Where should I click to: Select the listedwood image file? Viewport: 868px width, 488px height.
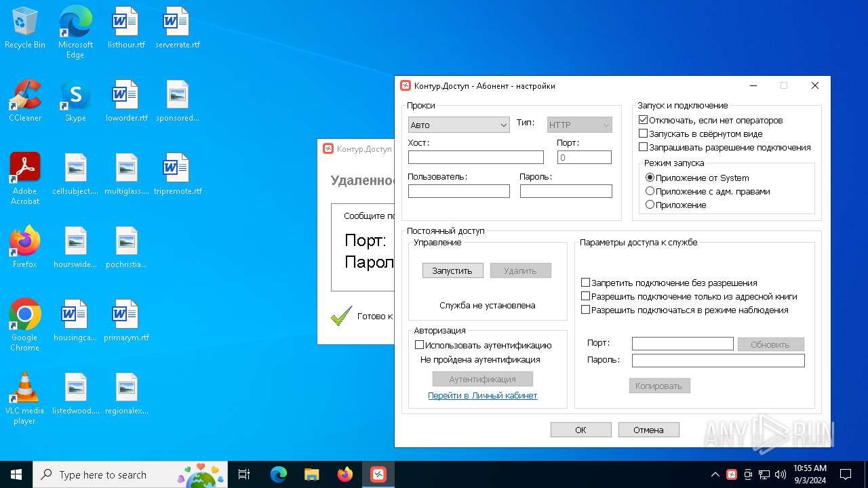click(x=75, y=394)
